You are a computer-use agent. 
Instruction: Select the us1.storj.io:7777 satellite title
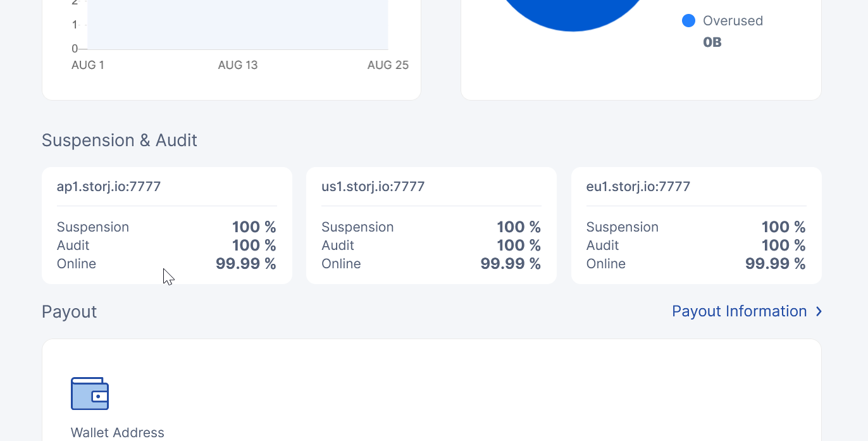(x=373, y=187)
